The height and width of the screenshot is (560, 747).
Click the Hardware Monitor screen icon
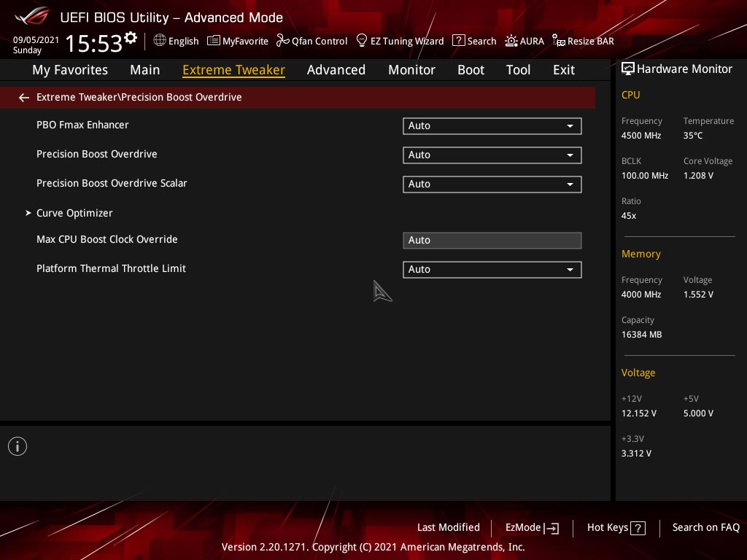(x=628, y=69)
